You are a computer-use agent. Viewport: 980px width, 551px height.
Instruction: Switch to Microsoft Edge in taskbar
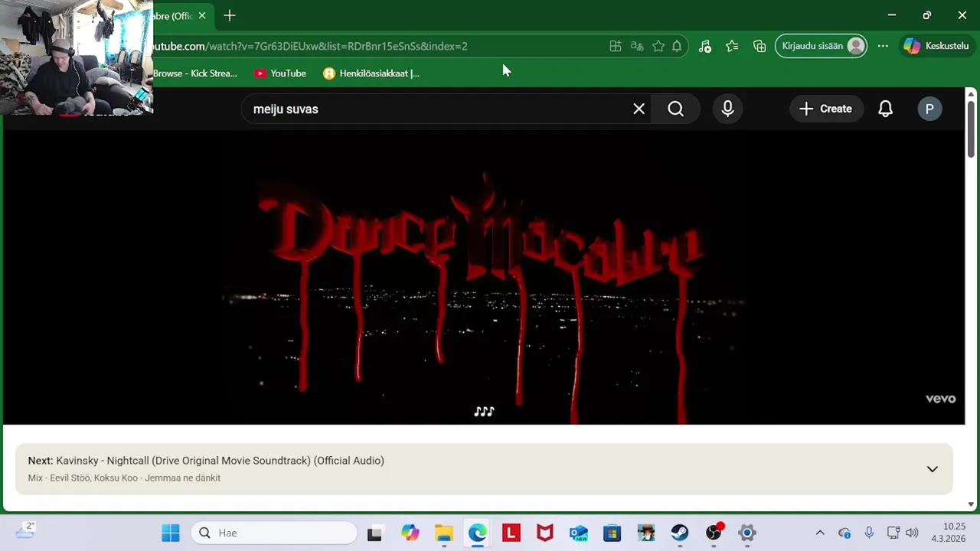(x=478, y=533)
